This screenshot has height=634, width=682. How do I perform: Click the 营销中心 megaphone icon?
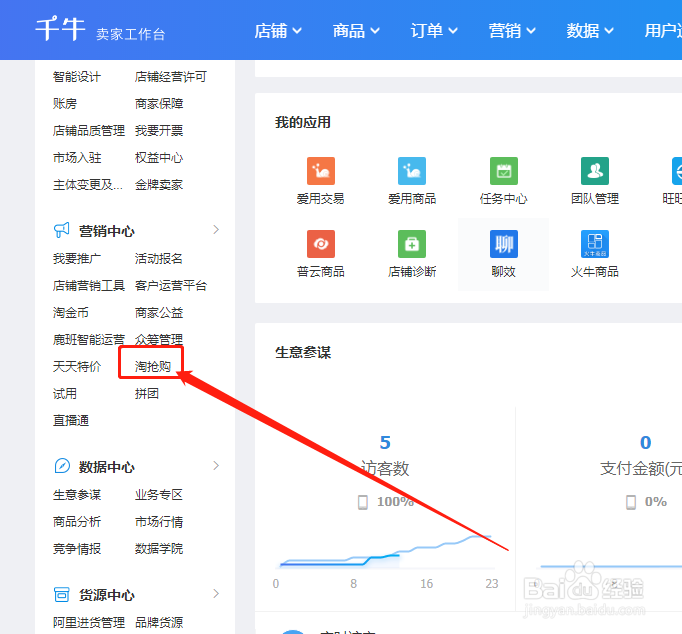(x=61, y=230)
